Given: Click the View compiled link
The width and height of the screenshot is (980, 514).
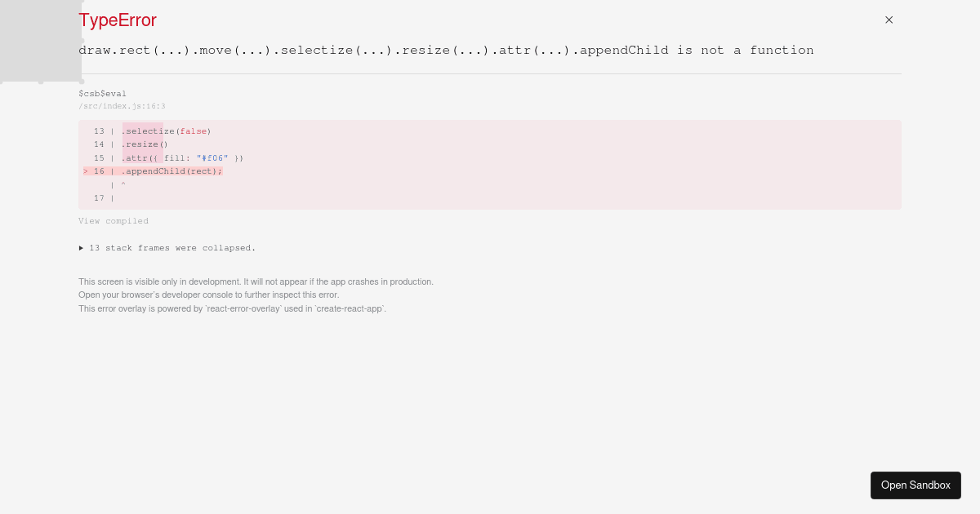Looking at the screenshot, I should tap(114, 221).
